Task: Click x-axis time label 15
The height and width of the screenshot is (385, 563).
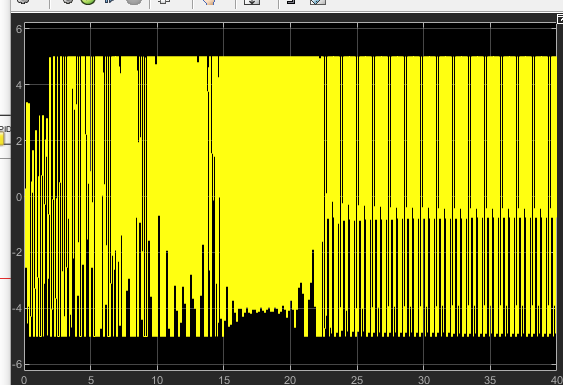Action: pyautogui.click(x=224, y=380)
